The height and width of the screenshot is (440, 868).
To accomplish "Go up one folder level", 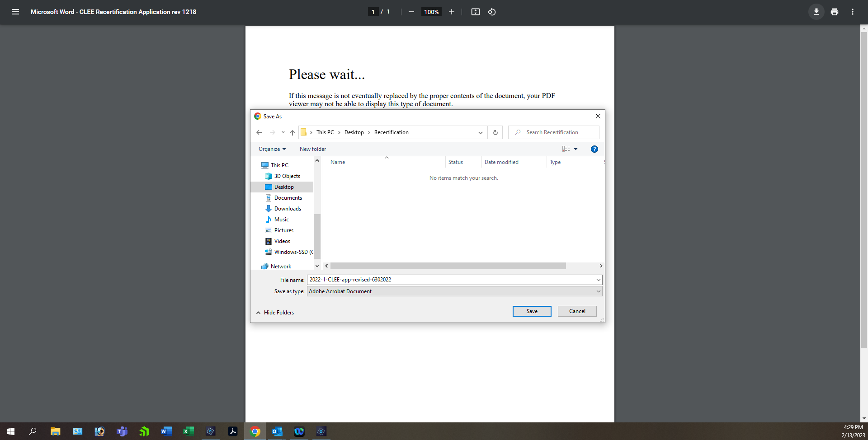I will point(292,132).
